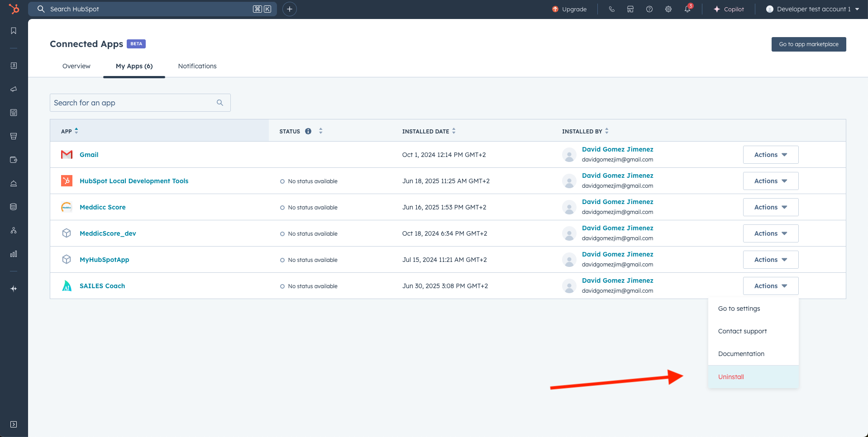Open the Automation workflows sidebar icon
868x437 pixels.
tap(14, 230)
